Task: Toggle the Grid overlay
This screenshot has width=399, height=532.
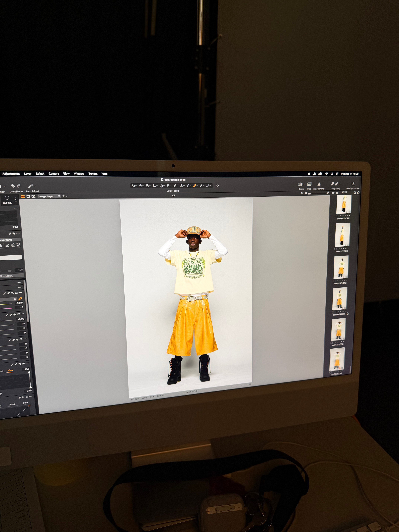Action: pyautogui.click(x=309, y=184)
